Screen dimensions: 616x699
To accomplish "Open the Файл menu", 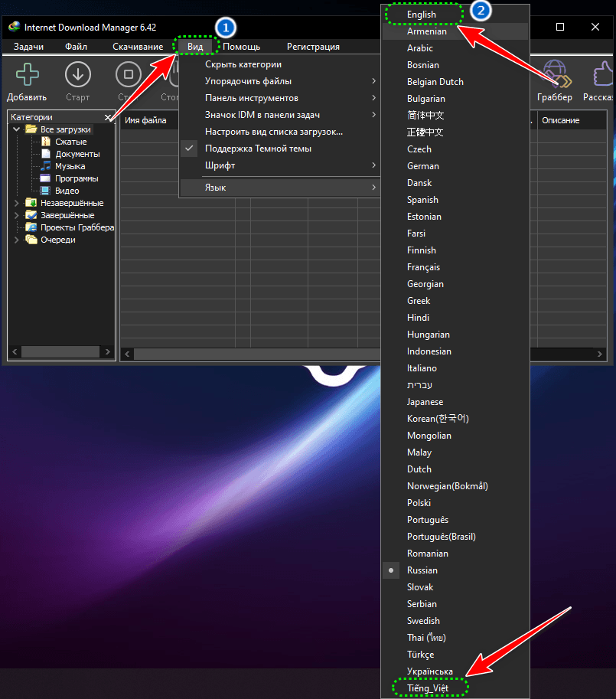I will click(x=77, y=47).
